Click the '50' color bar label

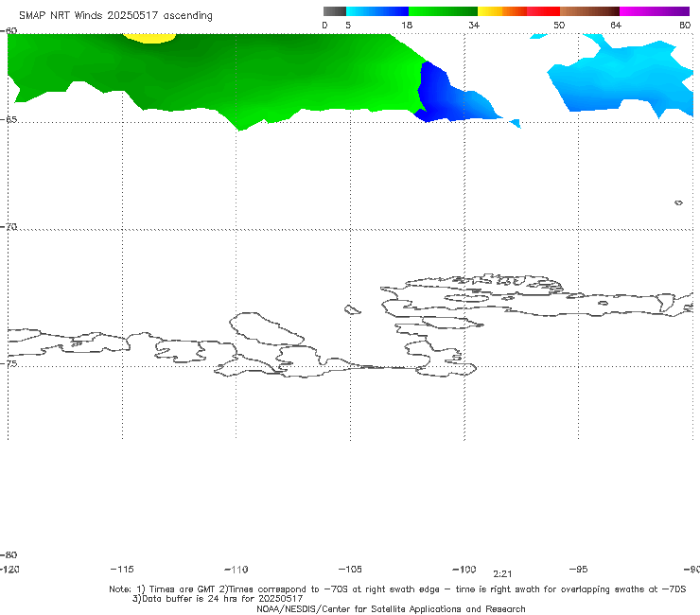(x=559, y=25)
